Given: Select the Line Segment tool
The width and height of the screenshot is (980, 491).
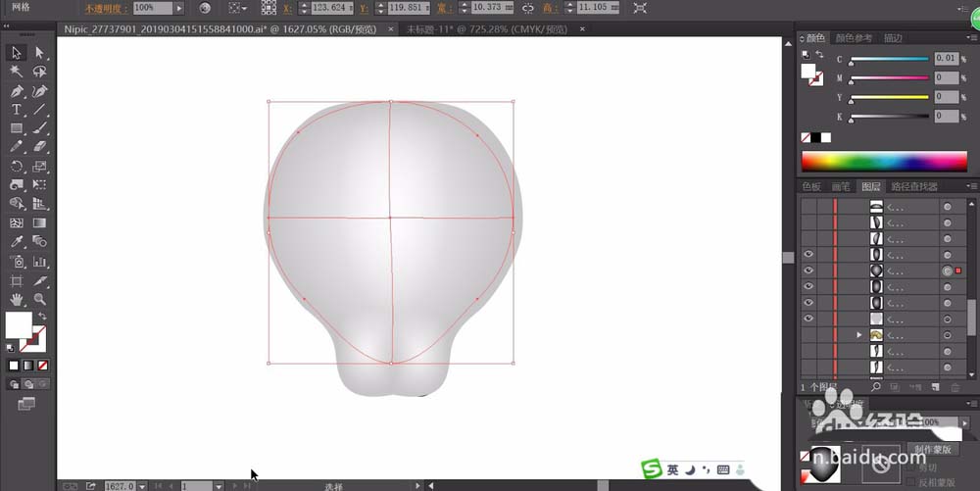Looking at the screenshot, I should coord(39,110).
